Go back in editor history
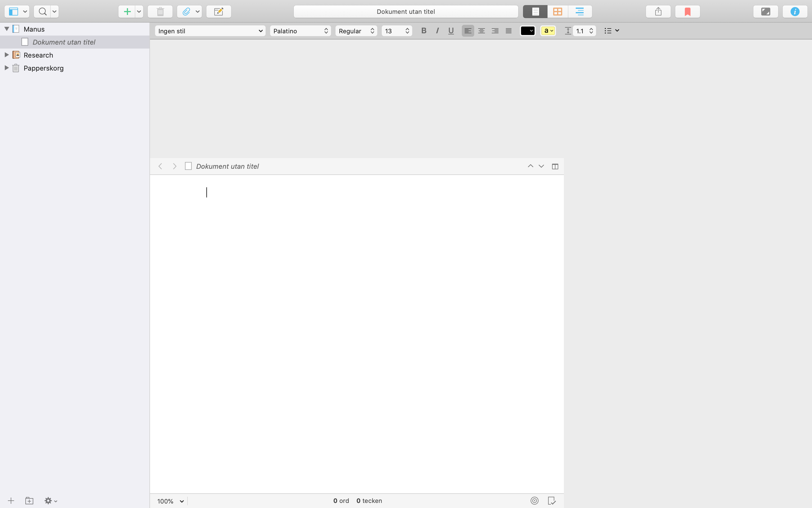 coord(160,166)
